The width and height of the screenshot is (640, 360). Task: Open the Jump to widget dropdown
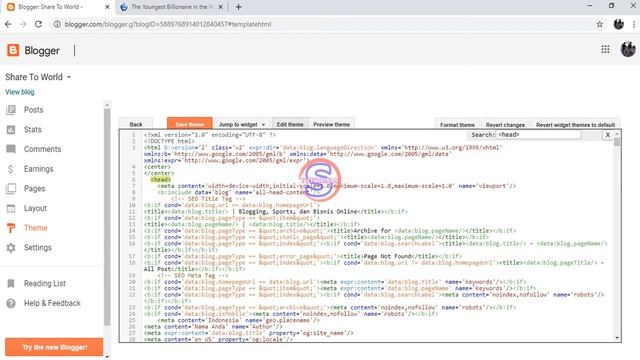point(242,124)
